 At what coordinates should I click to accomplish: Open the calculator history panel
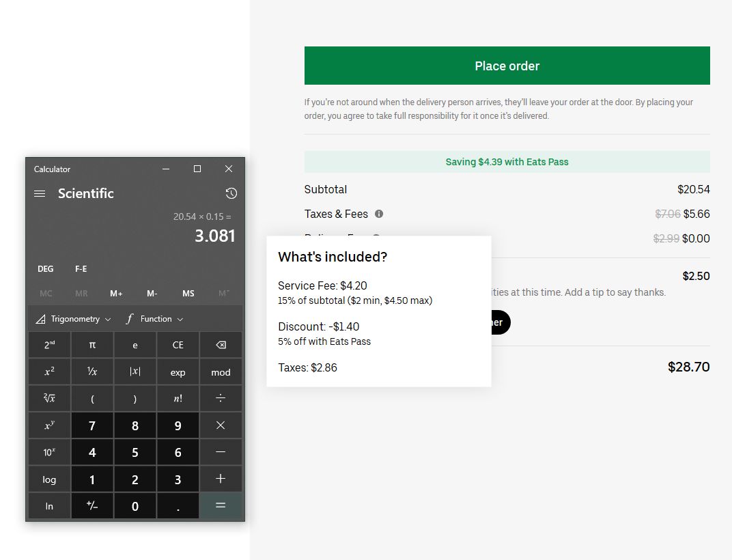tap(231, 194)
